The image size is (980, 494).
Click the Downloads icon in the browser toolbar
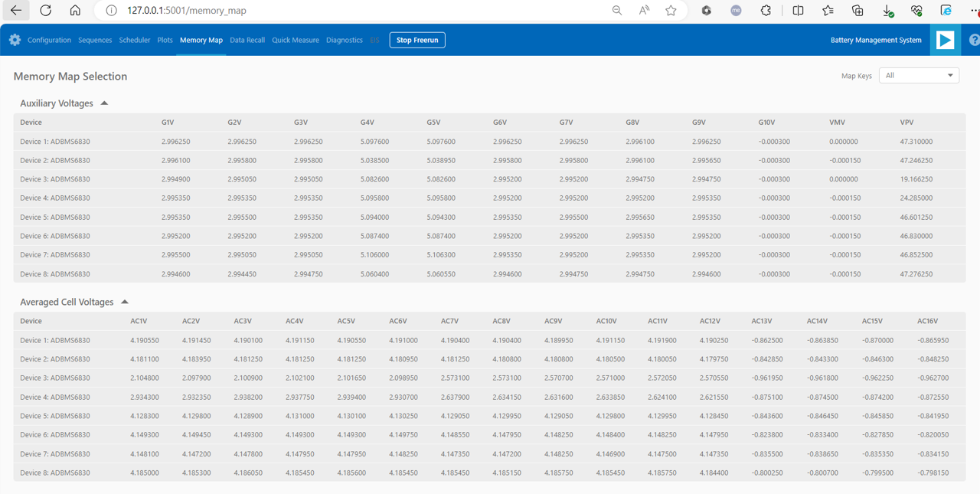tap(887, 11)
